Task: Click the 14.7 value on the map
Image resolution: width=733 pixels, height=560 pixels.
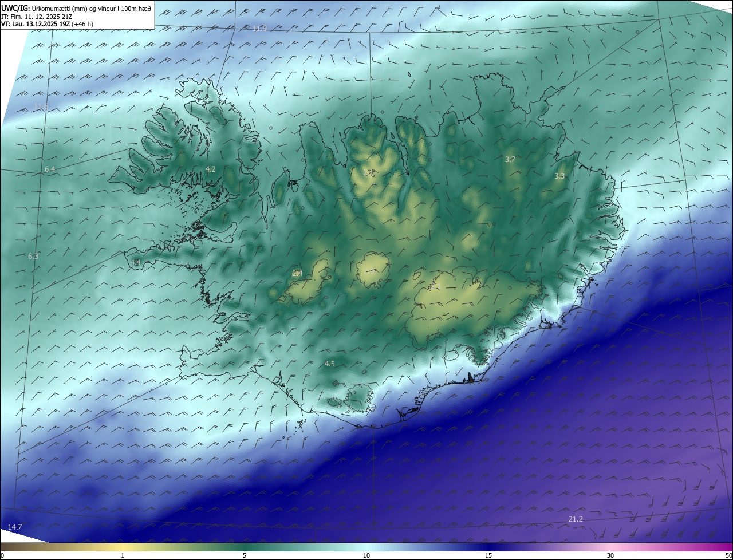Action: pos(15,526)
